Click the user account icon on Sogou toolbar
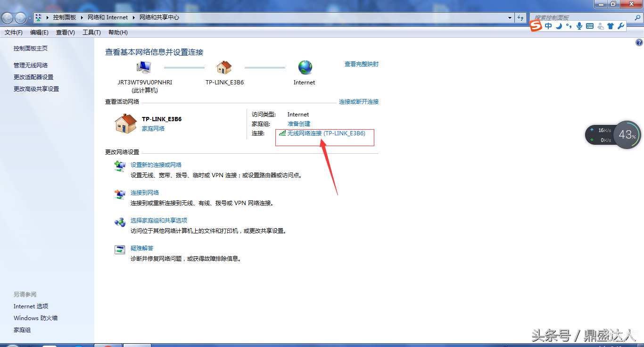 (600, 26)
